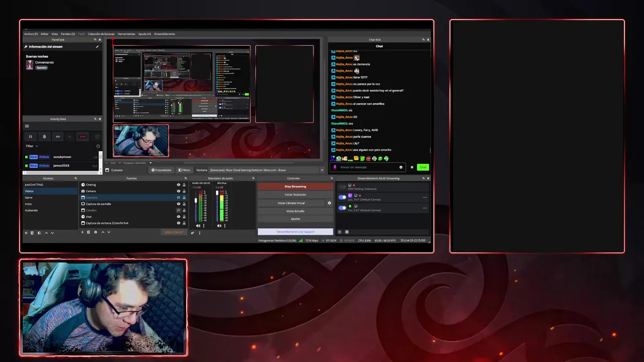Disable the Twitch yuu_7w7 output toggle
This screenshot has width=644, height=362.
(x=343, y=197)
